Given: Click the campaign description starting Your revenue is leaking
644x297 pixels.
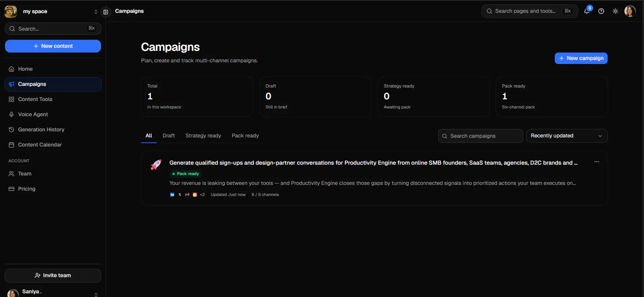Looking at the screenshot, I should 373,183.
